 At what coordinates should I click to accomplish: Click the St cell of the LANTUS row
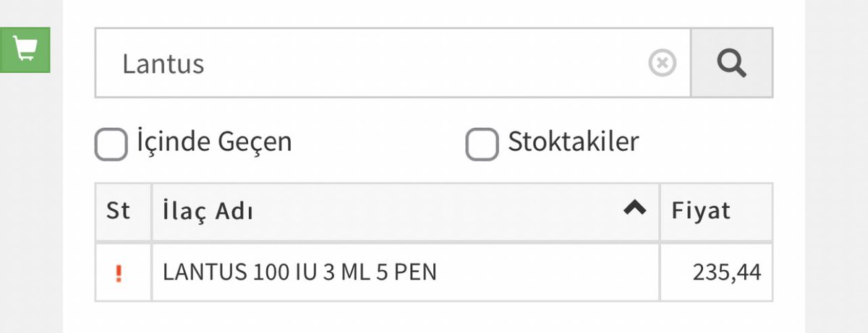click(123, 272)
